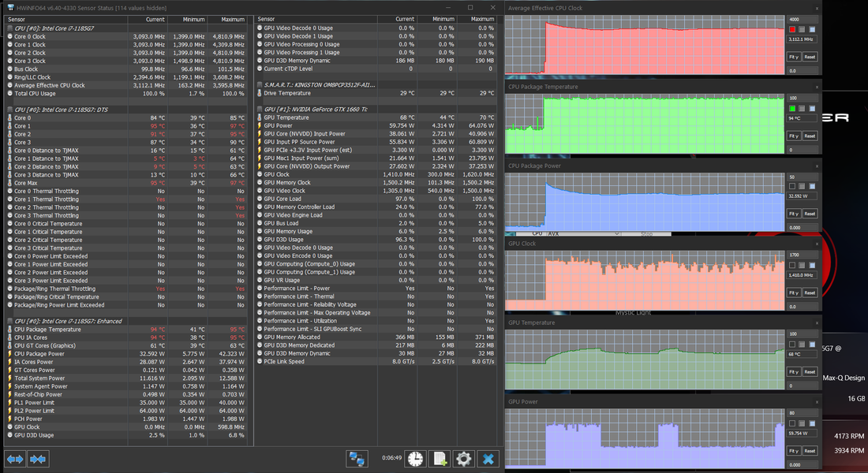Click the Current column header in right panel

397,20
